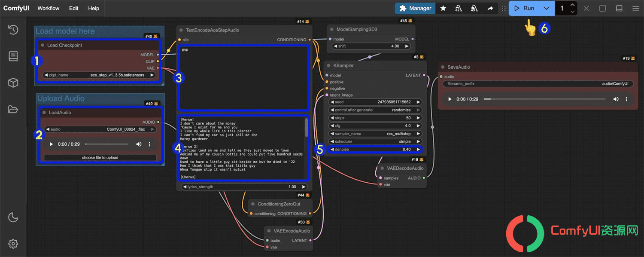This screenshot has width=644, height=257.
Task: Mute the LoadAudio player volume
Action: (139, 144)
